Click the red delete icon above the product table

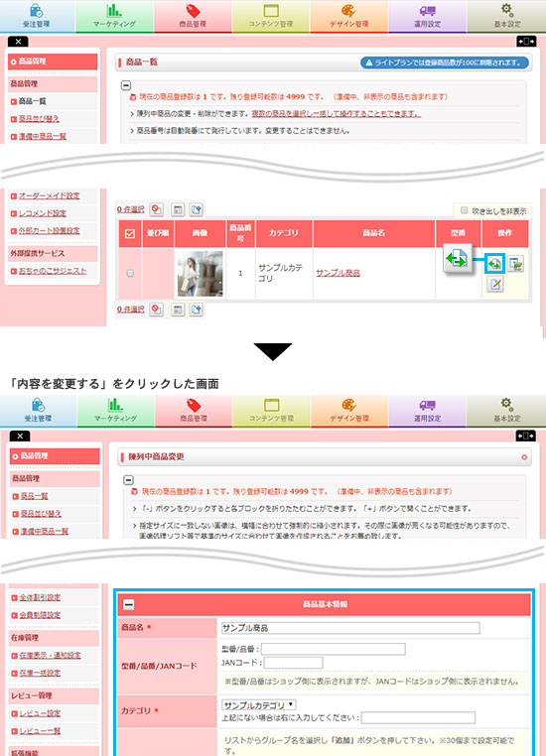(156, 209)
